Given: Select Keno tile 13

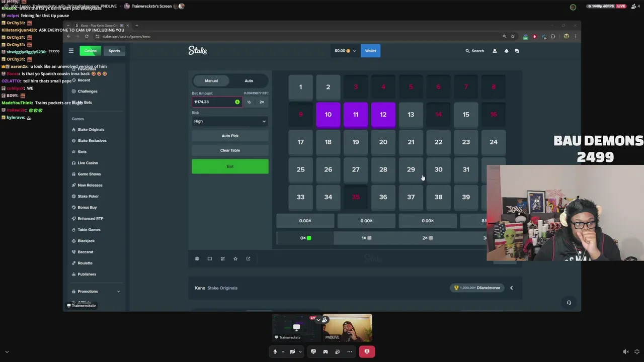Looking at the screenshot, I should (x=411, y=115).
